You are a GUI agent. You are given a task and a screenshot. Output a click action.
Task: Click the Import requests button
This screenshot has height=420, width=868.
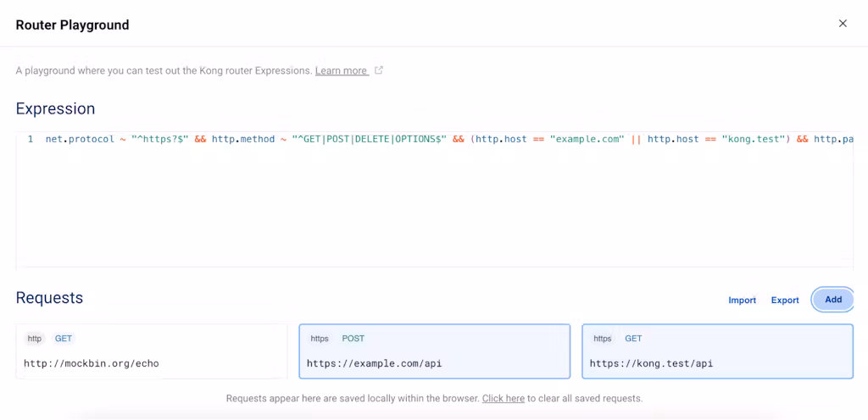coord(742,300)
